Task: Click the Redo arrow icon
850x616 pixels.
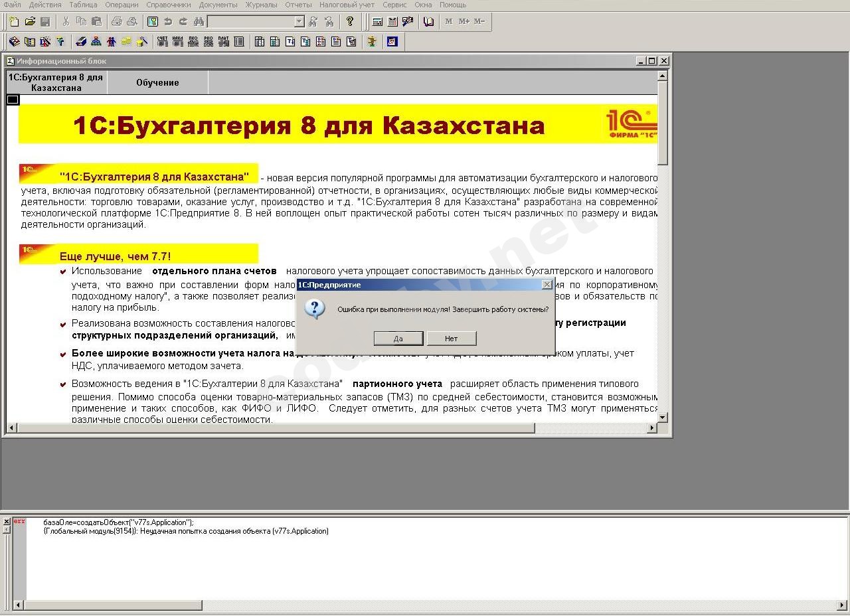Action: [183, 21]
